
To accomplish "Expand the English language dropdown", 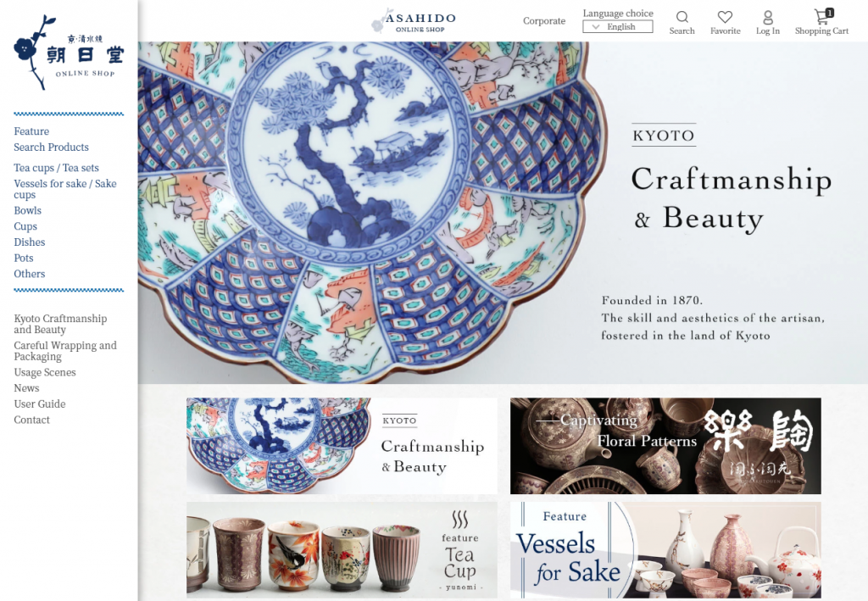I will [618, 26].
